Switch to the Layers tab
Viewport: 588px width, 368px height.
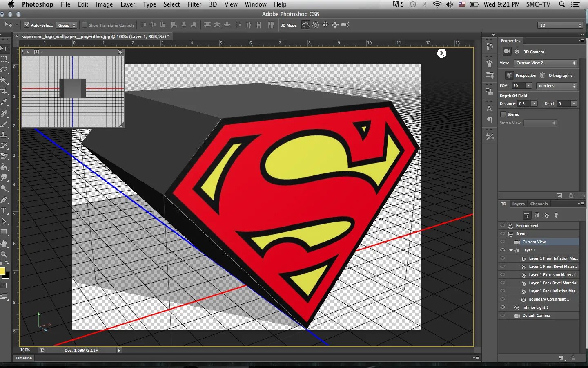point(518,204)
